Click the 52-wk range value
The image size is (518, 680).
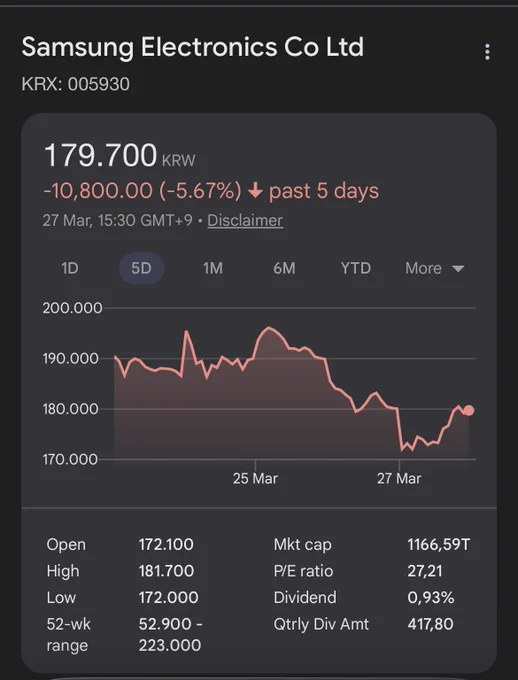(170, 634)
